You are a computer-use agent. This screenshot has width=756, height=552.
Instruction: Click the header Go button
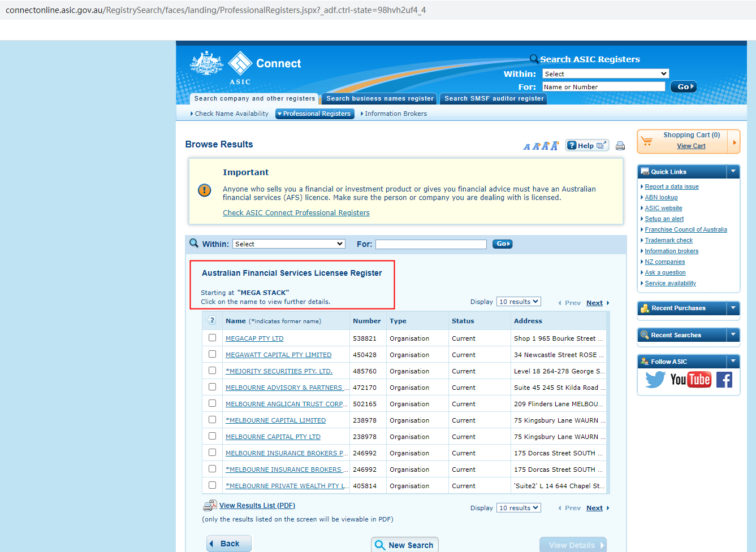683,86
